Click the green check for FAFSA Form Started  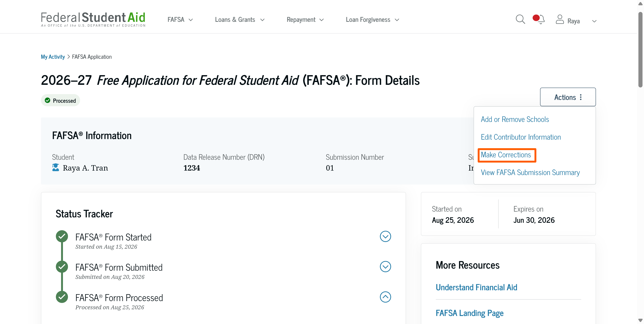[x=62, y=236]
